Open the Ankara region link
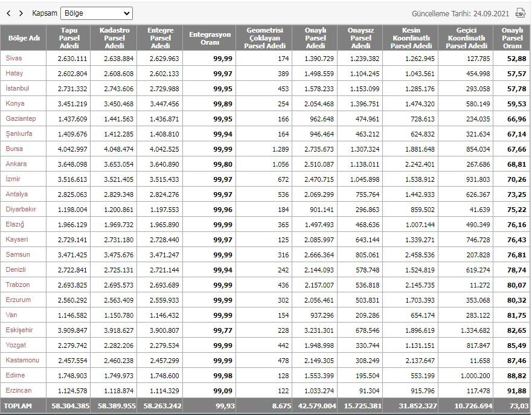Viewport: 532px width, 415px height. [x=16, y=164]
